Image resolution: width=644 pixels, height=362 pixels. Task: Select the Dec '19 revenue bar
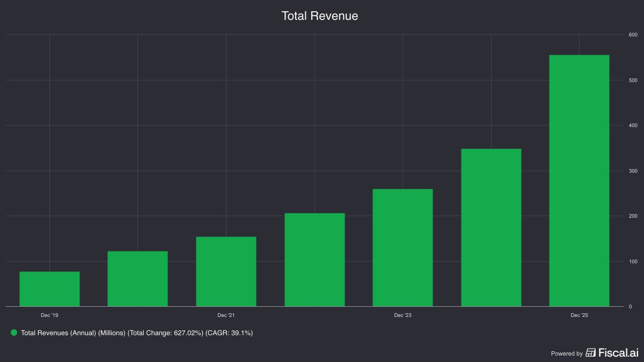49,289
